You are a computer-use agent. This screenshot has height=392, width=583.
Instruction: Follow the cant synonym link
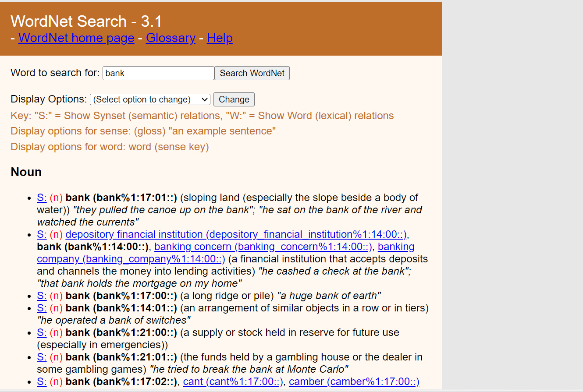(x=233, y=381)
